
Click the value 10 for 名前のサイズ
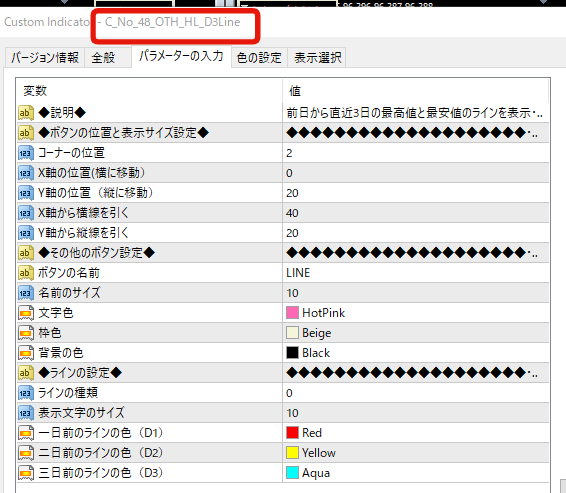(292, 293)
